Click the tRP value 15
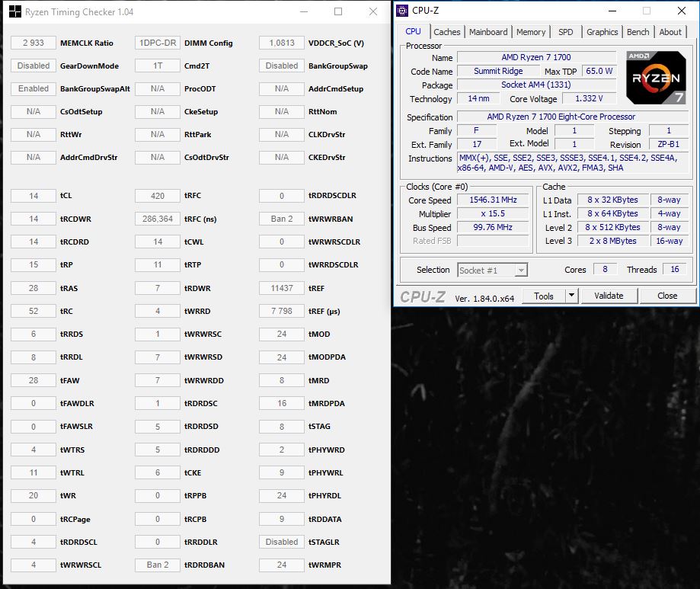 (x=34, y=264)
